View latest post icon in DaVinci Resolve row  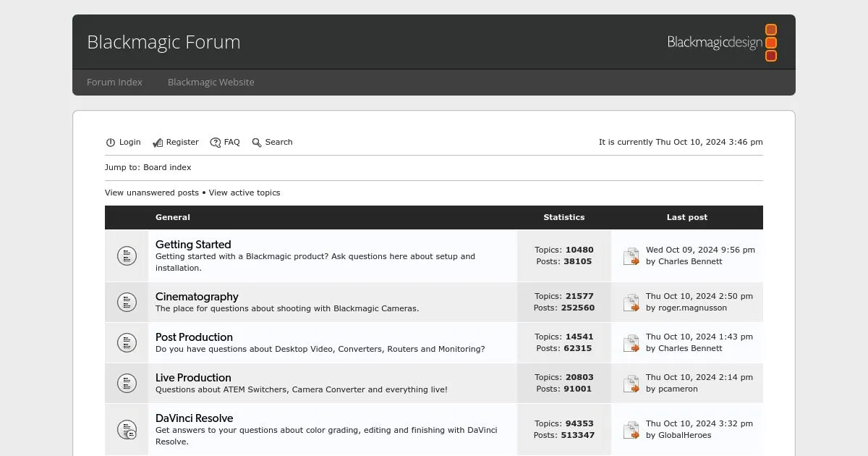click(x=631, y=429)
